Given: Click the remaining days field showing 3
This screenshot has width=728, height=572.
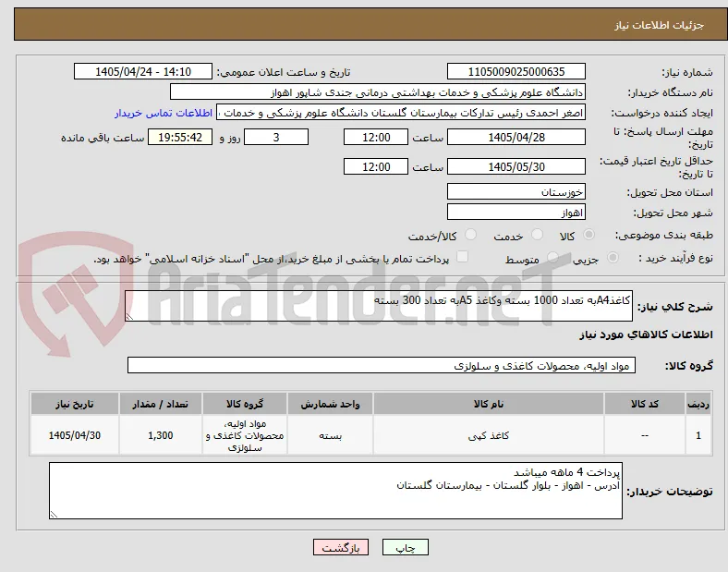Looking at the screenshot, I should (276, 138).
